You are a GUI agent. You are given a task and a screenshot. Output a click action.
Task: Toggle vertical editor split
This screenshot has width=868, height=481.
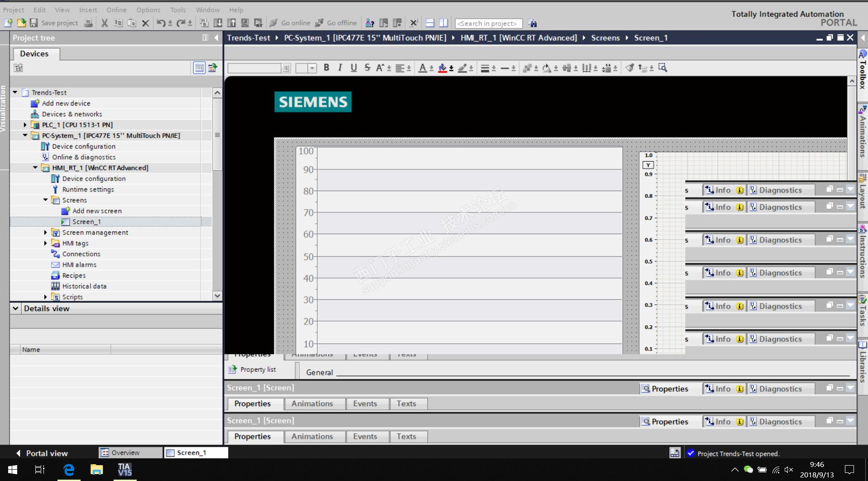(x=444, y=23)
